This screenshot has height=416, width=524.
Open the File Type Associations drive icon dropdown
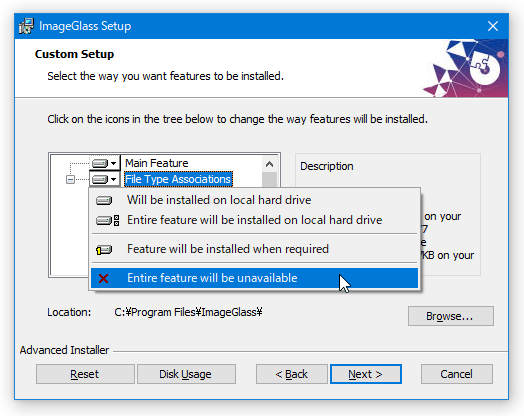tap(105, 179)
